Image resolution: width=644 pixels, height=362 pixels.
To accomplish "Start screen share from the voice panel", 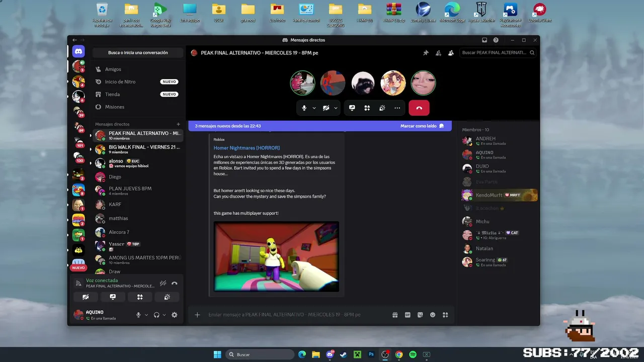I will [x=113, y=297].
